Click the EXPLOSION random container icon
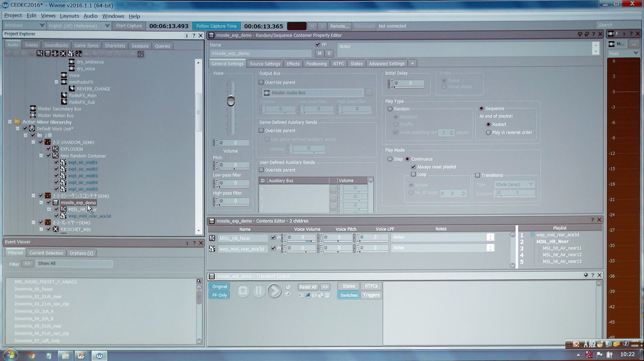The height and width of the screenshot is (361, 644). (56, 149)
